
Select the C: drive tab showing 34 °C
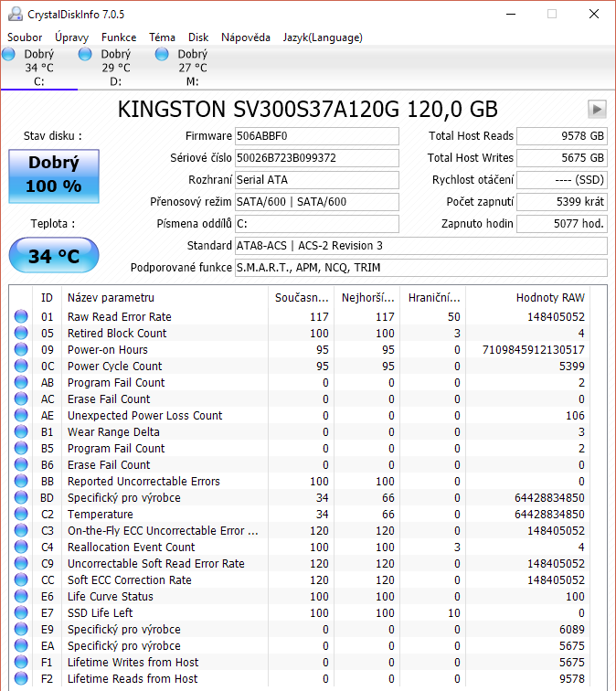39,68
